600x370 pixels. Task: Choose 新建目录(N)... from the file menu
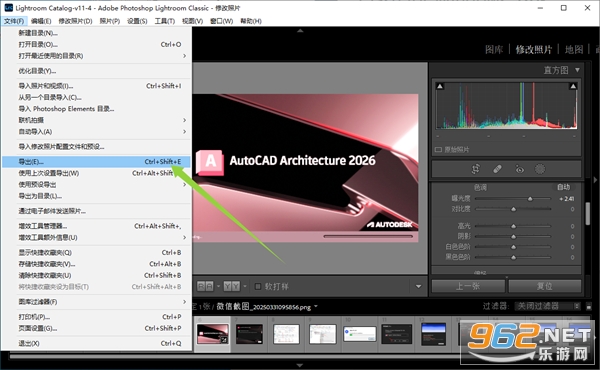pyautogui.click(x=96, y=33)
